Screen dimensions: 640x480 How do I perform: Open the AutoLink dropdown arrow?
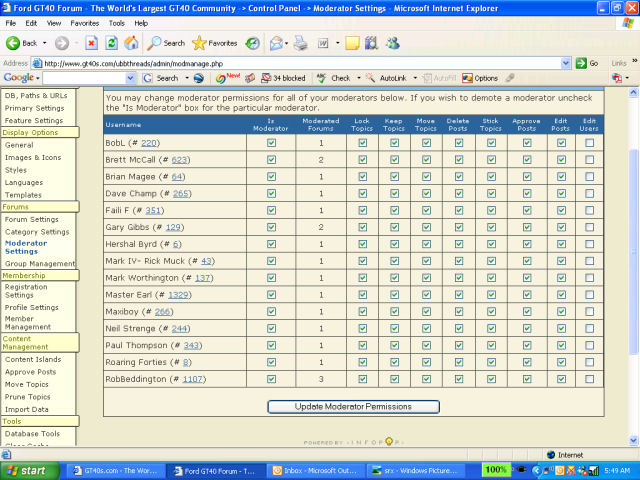(415, 78)
